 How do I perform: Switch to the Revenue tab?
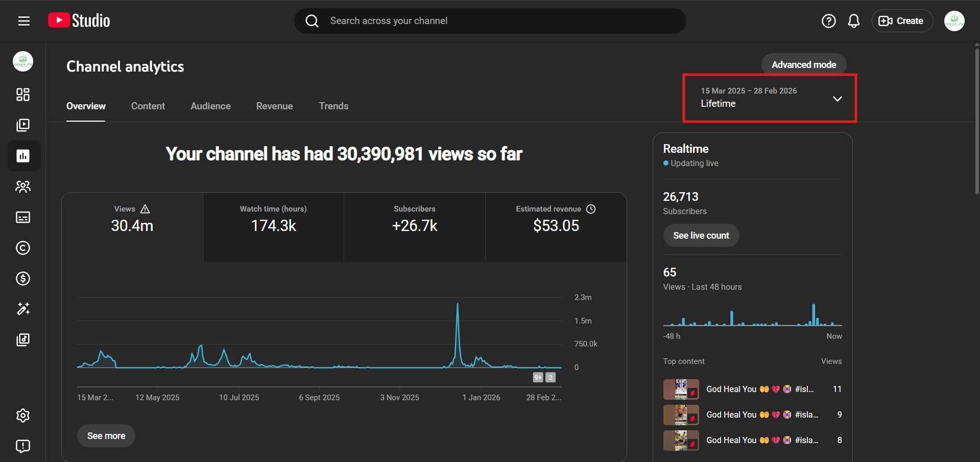click(x=274, y=106)
